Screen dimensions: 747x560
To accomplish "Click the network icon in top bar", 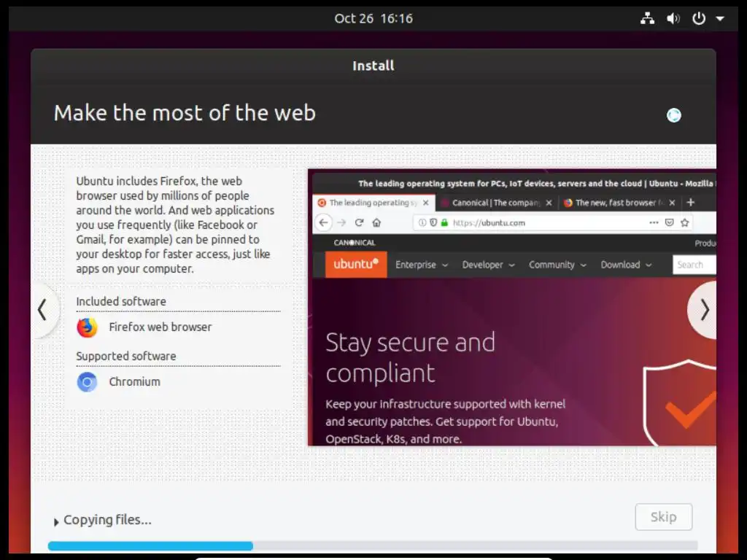I will coord(647,18).
